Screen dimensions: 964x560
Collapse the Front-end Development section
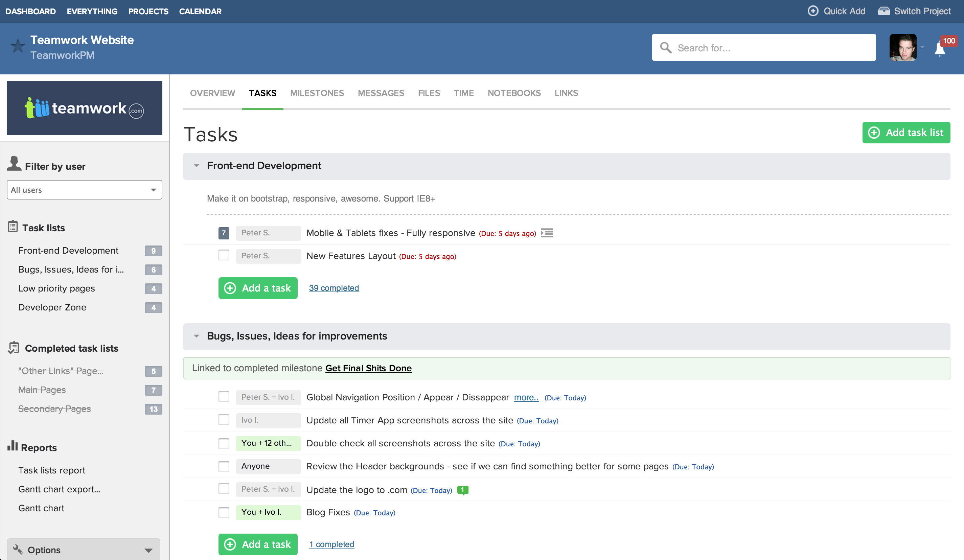pos(197,166)
